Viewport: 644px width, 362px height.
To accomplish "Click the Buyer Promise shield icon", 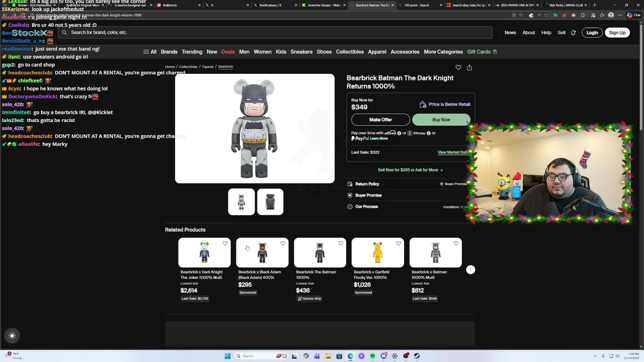I will [350, 195].
